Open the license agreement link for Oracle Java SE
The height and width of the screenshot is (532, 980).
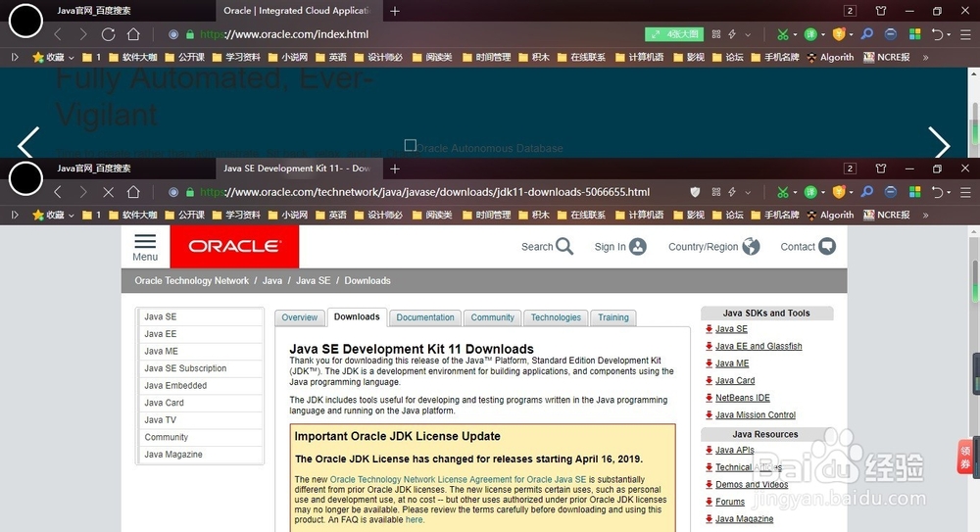[x=458, y=479]
